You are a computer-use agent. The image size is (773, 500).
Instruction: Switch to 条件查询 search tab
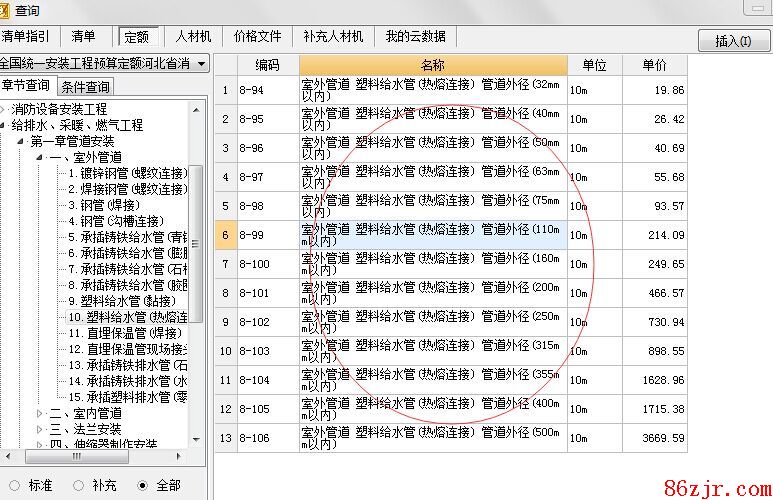click(x=85, y=87)
